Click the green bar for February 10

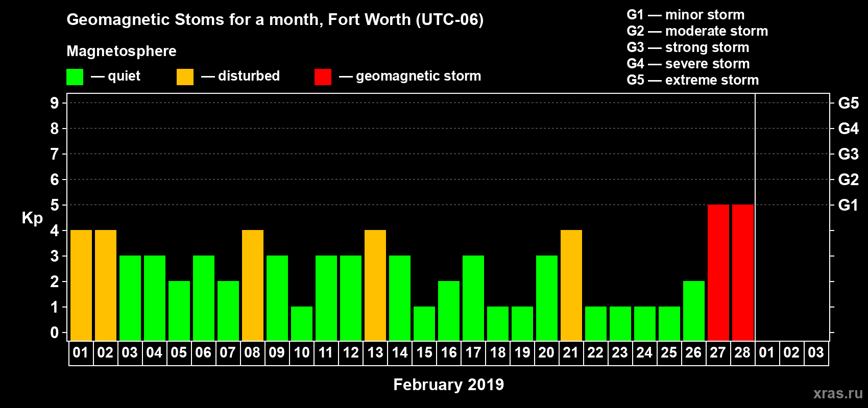pyautogui.click(x=302, y=323)
